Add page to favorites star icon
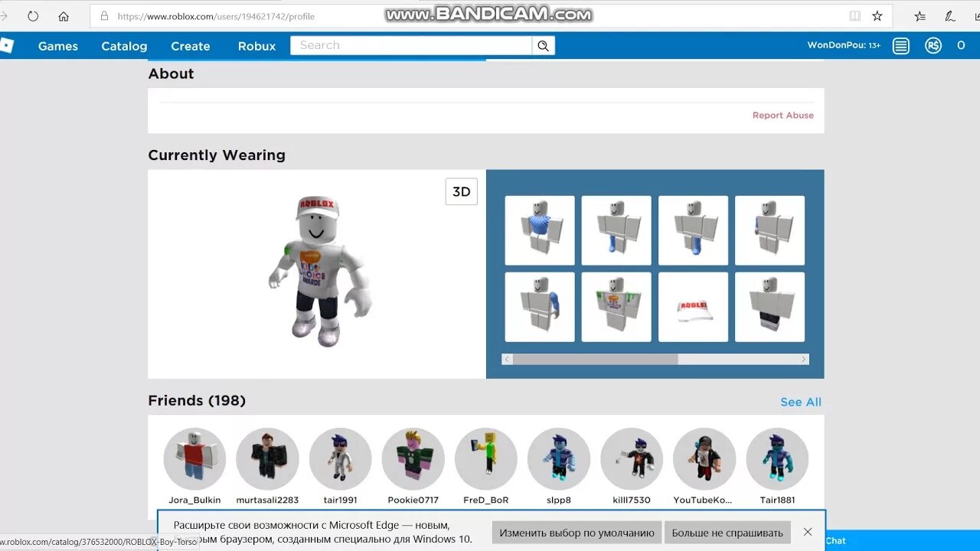Screen dimensions: 980x551 pos(877,16)
